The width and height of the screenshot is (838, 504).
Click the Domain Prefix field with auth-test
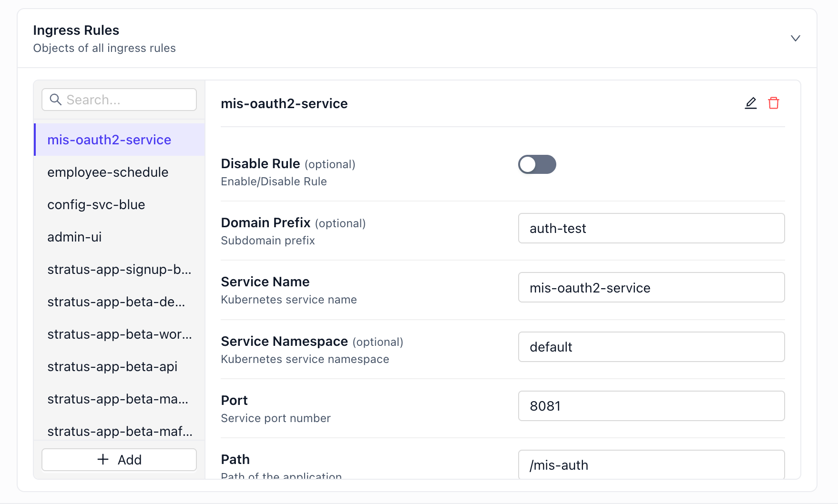click(651, 228)
